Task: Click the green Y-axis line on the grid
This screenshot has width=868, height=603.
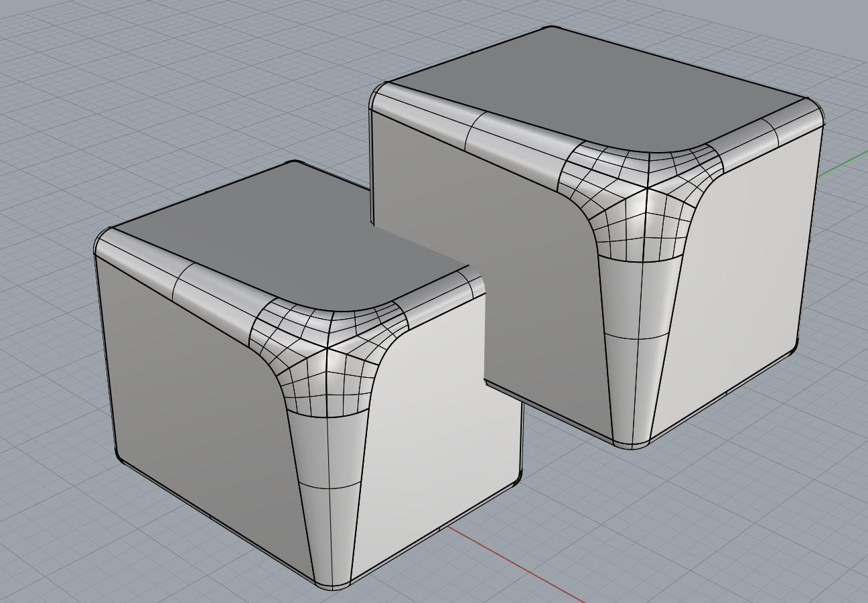Action: click(x=844, y=163)
